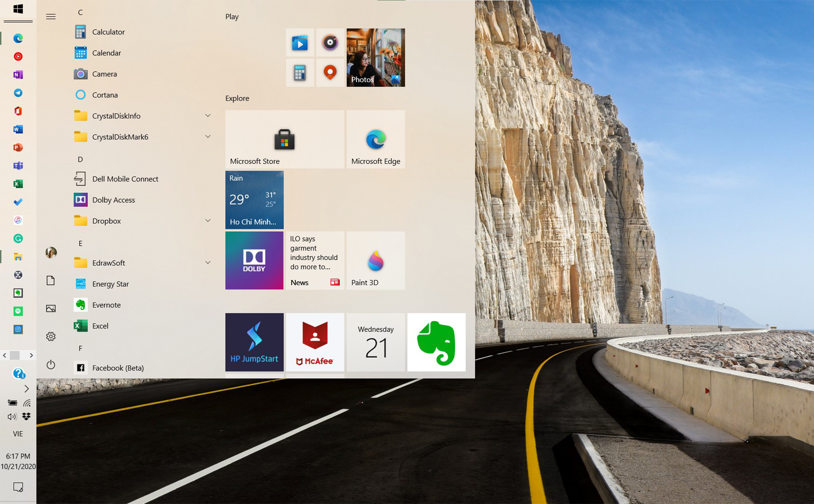Open the Office app in taskbar
This screenshot has height=504, width=814.
tap(18, 111)
